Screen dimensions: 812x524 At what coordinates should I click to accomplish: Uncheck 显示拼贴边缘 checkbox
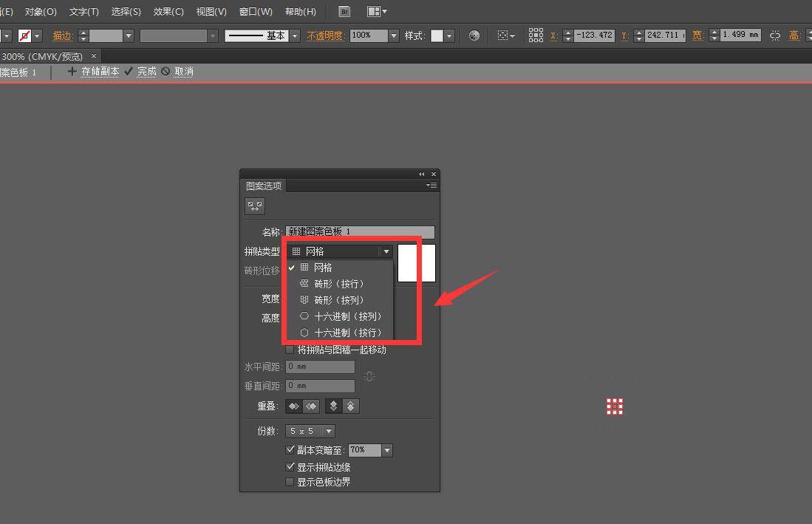click(290, 467)
